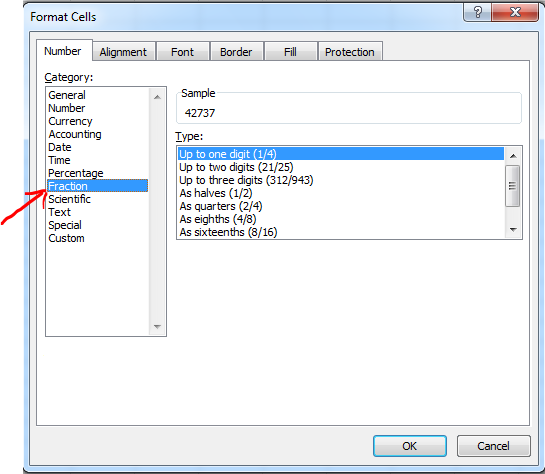
Task: Click Category list scroll down arrow
Action: (x=157, y=326)
